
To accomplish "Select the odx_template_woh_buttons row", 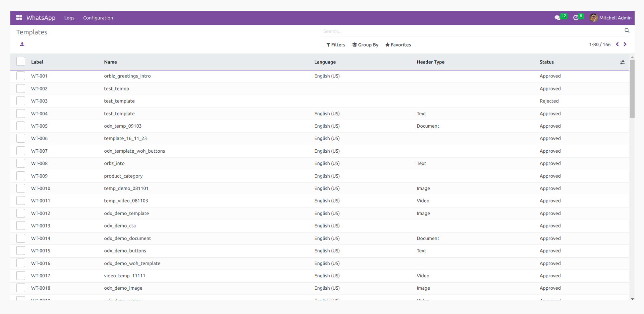I will click(320, 151).
